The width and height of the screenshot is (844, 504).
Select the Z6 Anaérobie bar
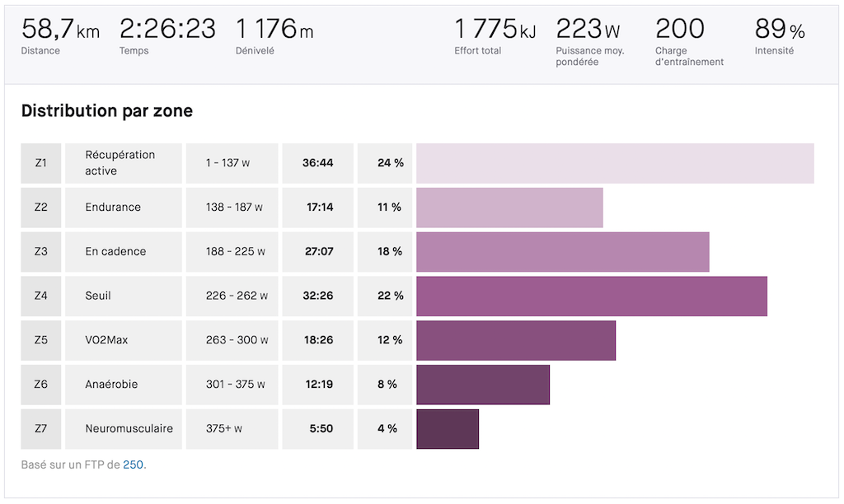tap(483, 385)
